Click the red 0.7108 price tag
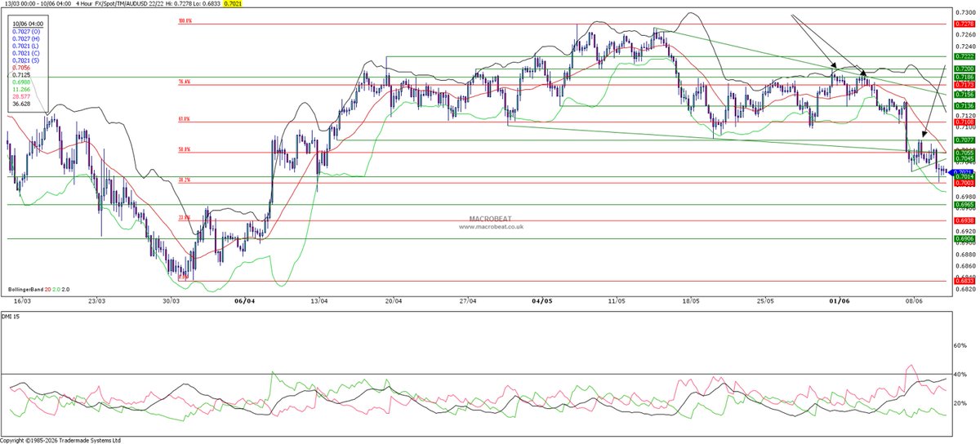Image resolution: width=980 pixels, height=444 pixels. (963, 122)
